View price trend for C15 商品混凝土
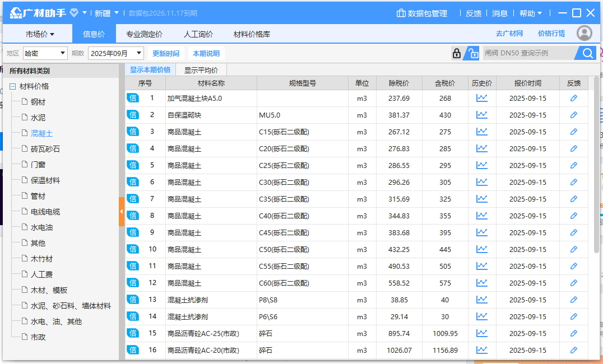Image resolution: width=603 pixels, height=364 pixels. point(481,132)
